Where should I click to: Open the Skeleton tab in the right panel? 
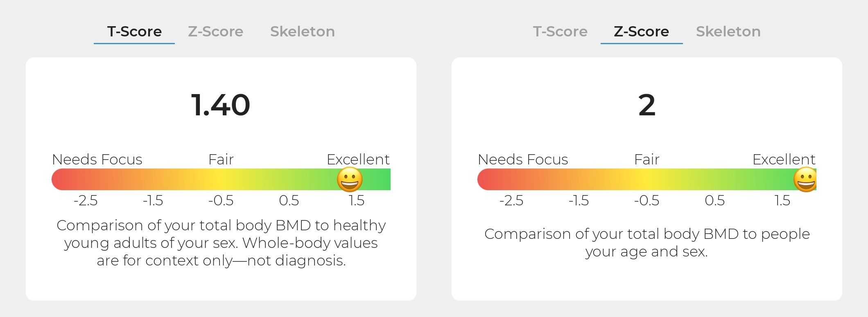(x=728, y=31)
